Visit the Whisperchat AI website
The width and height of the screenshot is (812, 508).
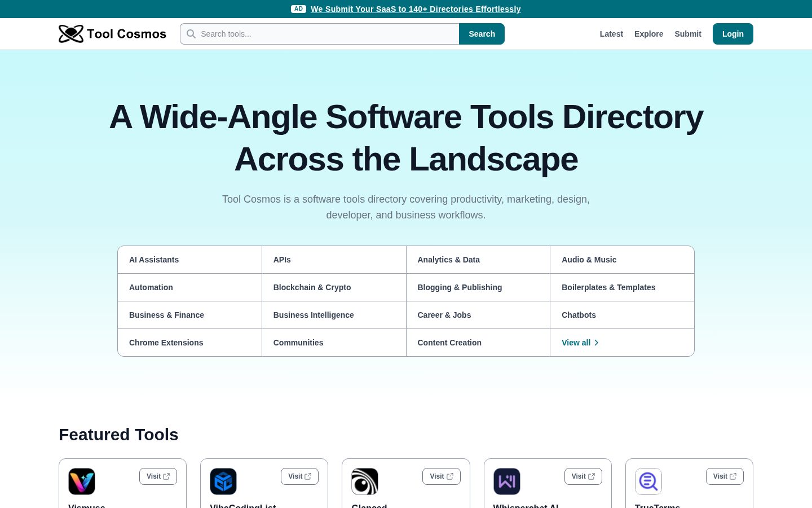(583, 476)
